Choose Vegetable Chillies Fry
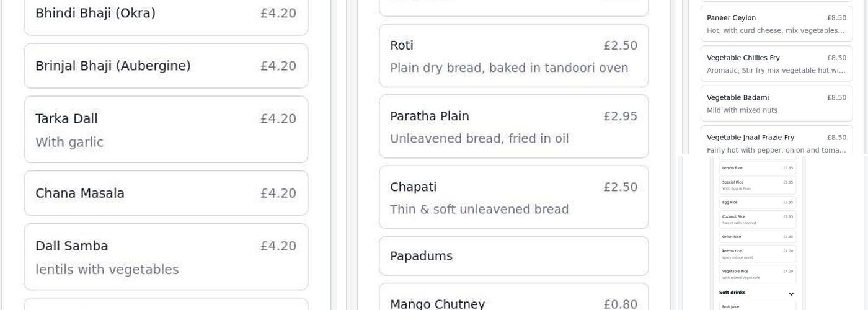The image size is (868, 310). [x=776, y=63]
